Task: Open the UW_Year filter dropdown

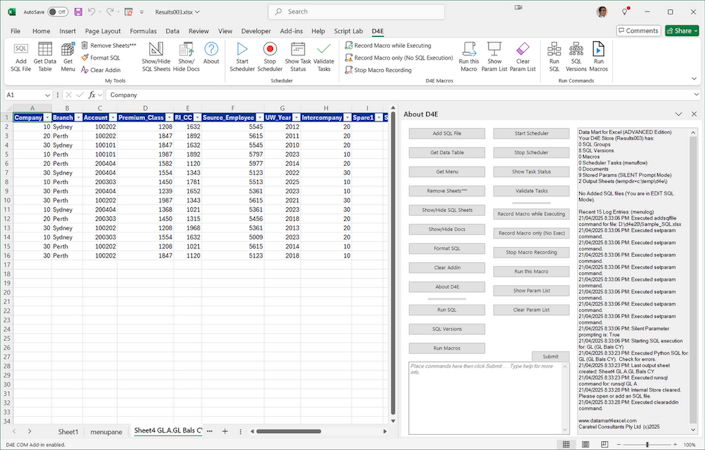Action: click(296, 117)
